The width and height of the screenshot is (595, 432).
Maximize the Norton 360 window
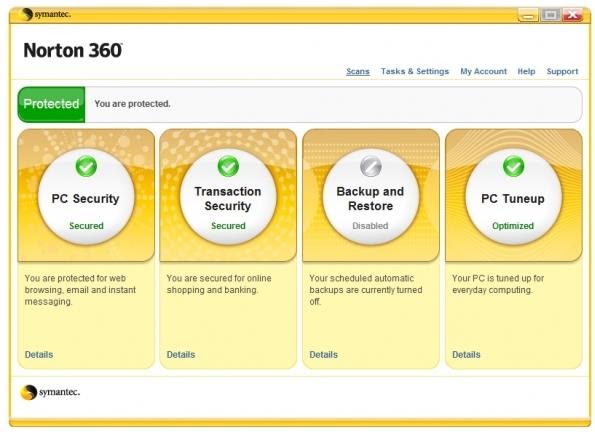tap(550, 15)
